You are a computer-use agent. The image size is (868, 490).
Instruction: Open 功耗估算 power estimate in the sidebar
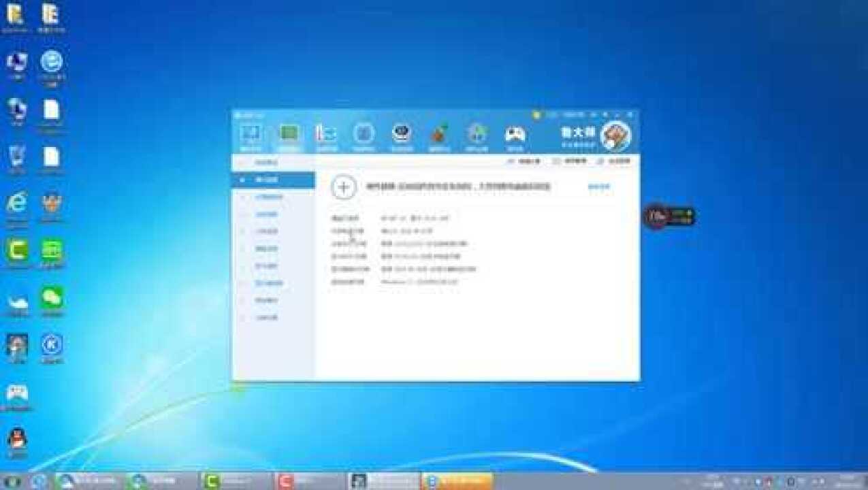[266, 318]
